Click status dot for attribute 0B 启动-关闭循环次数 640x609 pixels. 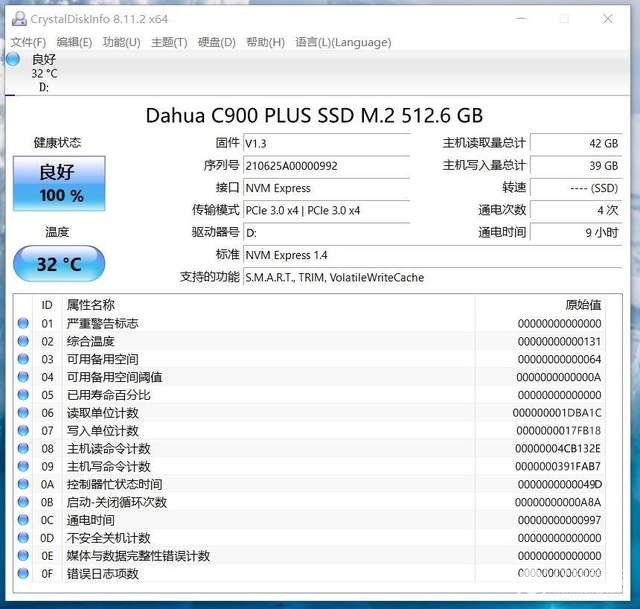click(x=23, y=502)
